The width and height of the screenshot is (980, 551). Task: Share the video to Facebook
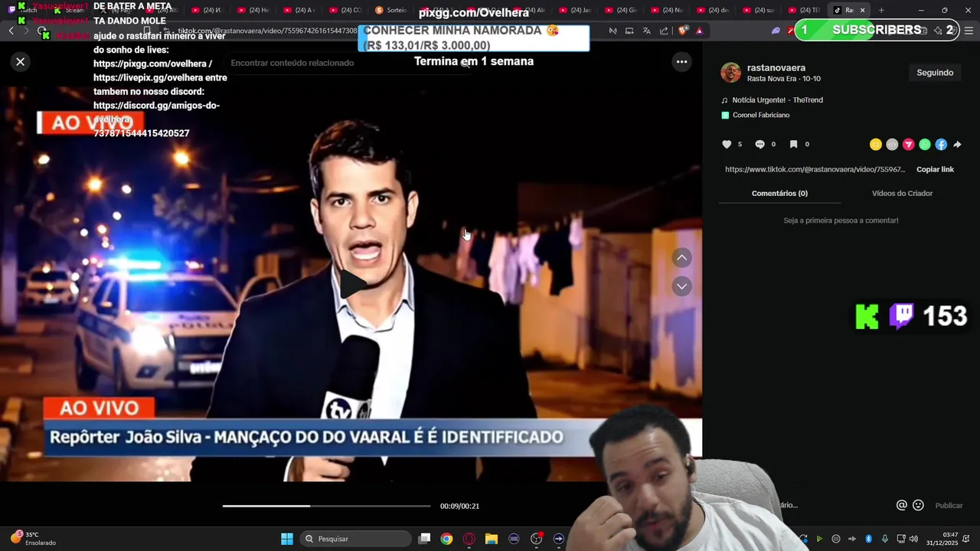(941, 144)
